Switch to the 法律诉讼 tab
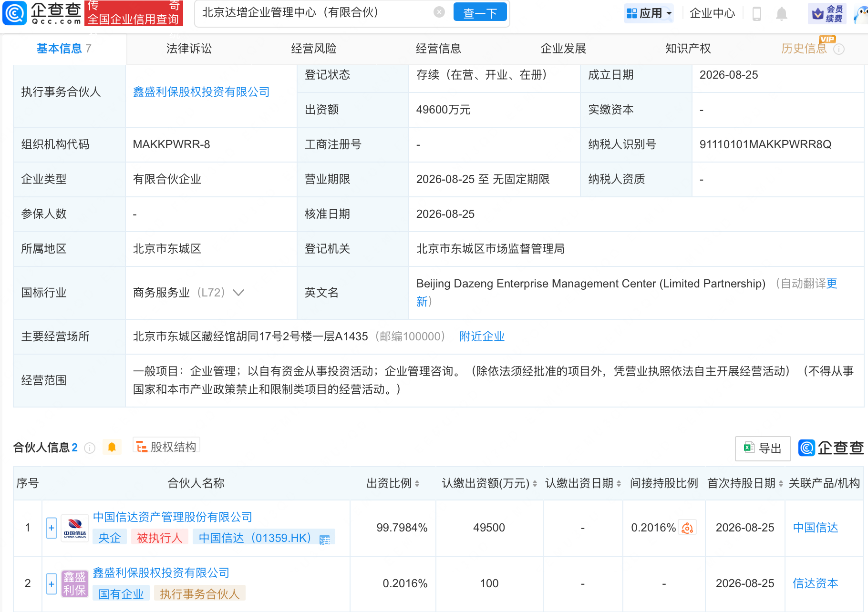 pyautogui.click(x=189, y=48)
